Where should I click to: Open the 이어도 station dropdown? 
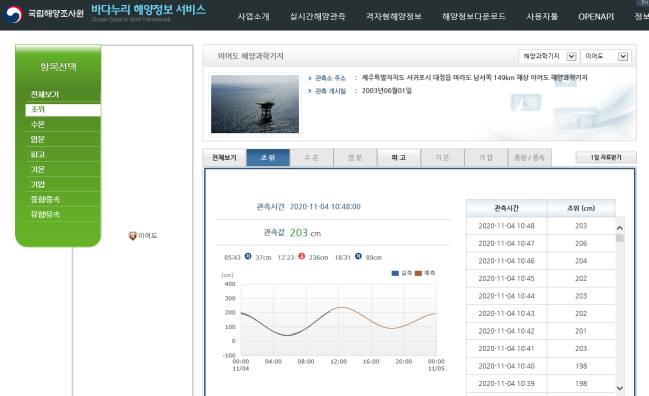(606, 56)
